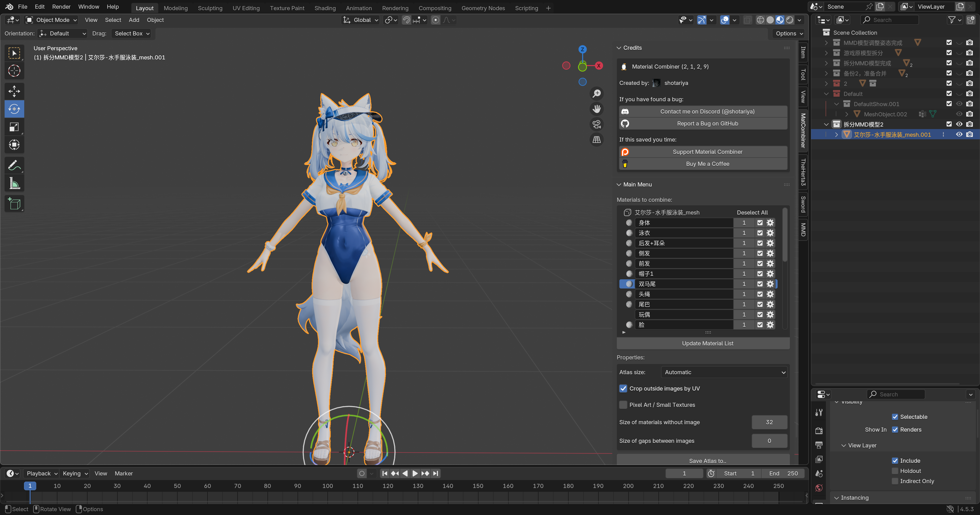Click the 3D cursor tool
980x515 pixels.
point(14,71)
